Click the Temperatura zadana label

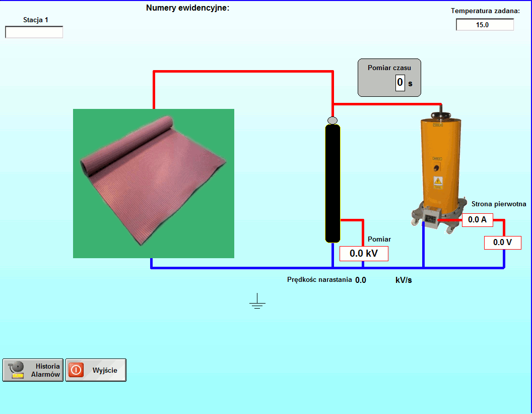click(x=485, y=11)
